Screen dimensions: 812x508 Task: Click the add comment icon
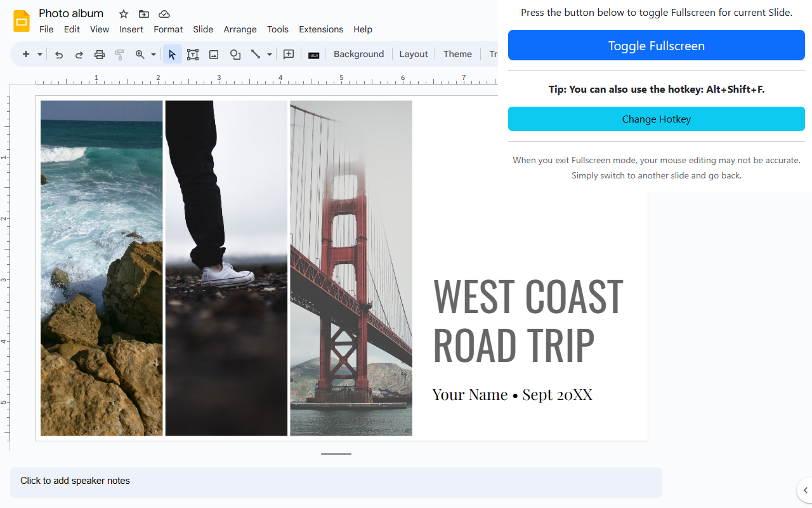click(289, 55)
